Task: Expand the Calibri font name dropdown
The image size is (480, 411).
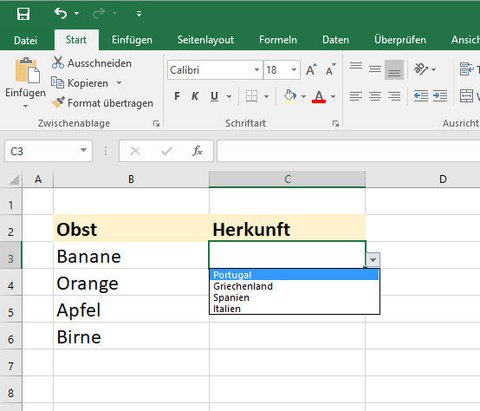Action: (x=257, y=70)
